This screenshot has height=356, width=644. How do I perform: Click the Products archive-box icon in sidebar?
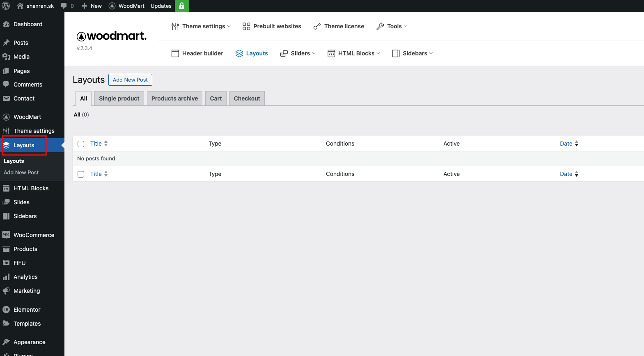coord(6,249)
